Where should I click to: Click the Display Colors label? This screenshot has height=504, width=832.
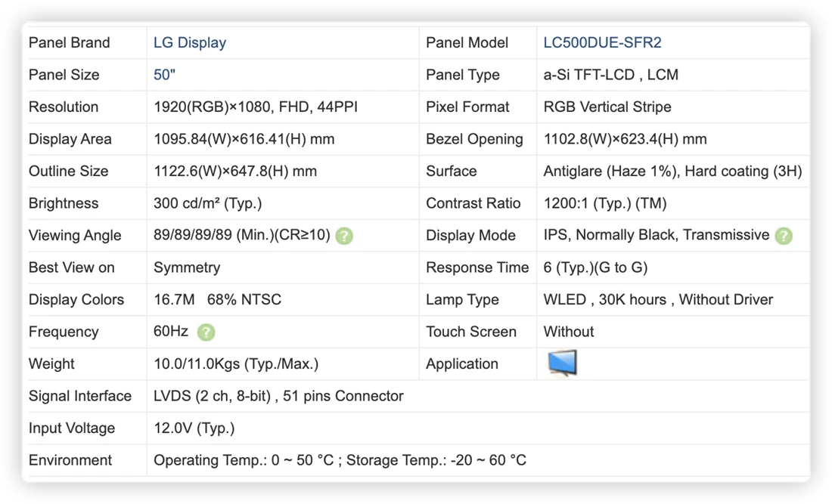(x=76, y=300)
